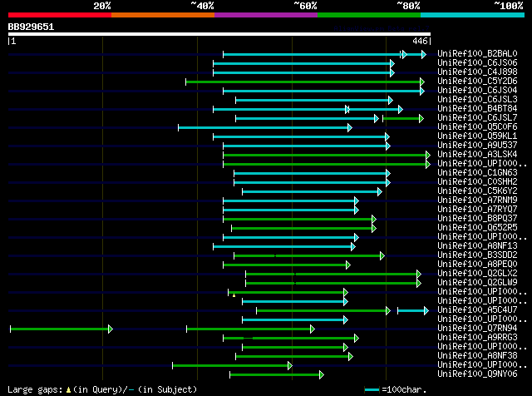Select the UniRef100_A8NF38 label
The width and height of the screenshot is (532, 396).
point(477,356)
